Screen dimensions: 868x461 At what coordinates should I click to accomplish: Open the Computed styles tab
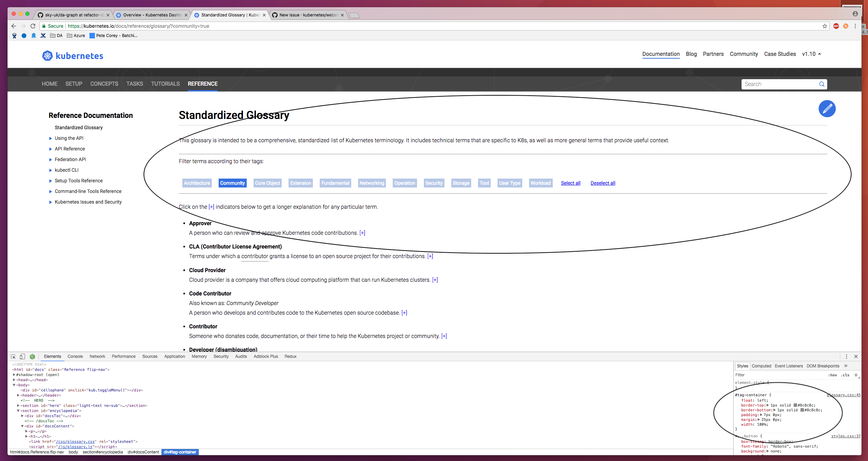click(761, 366)
